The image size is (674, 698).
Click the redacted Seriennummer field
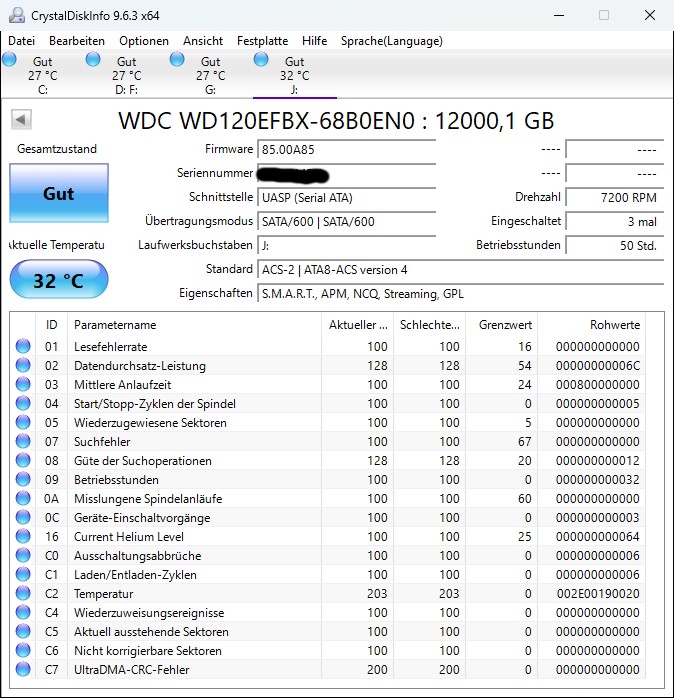pos(346,174)
